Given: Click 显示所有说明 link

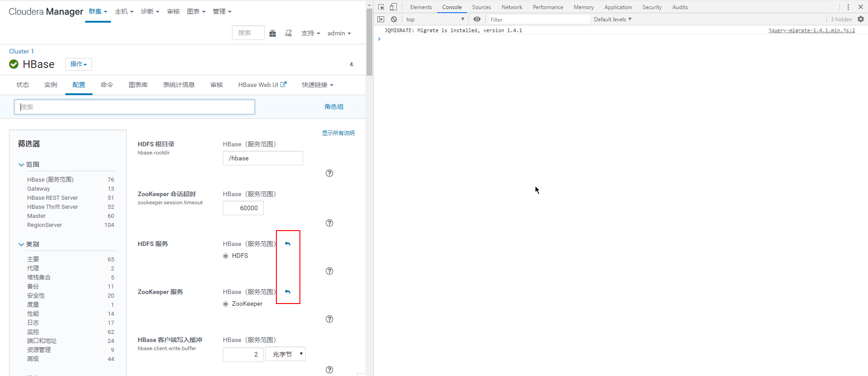Looking at the screenshot, I should click(x=338, y=133).
